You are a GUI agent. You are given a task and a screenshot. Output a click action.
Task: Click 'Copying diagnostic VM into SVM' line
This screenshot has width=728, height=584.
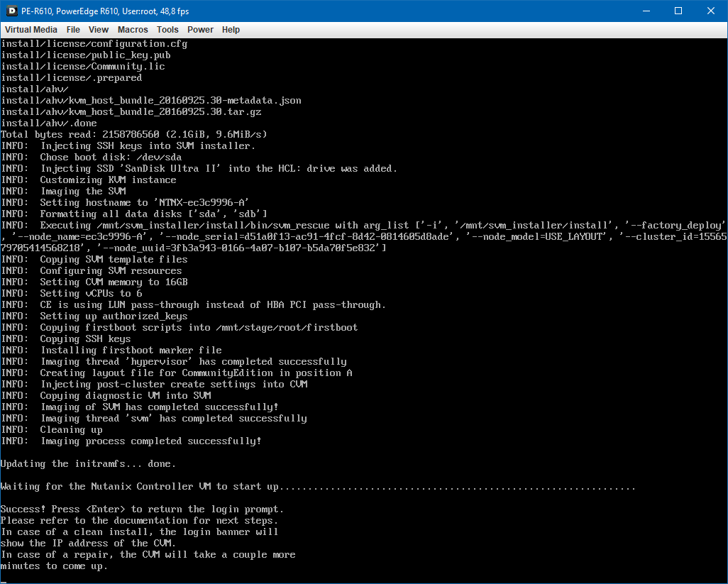point(106,395)
